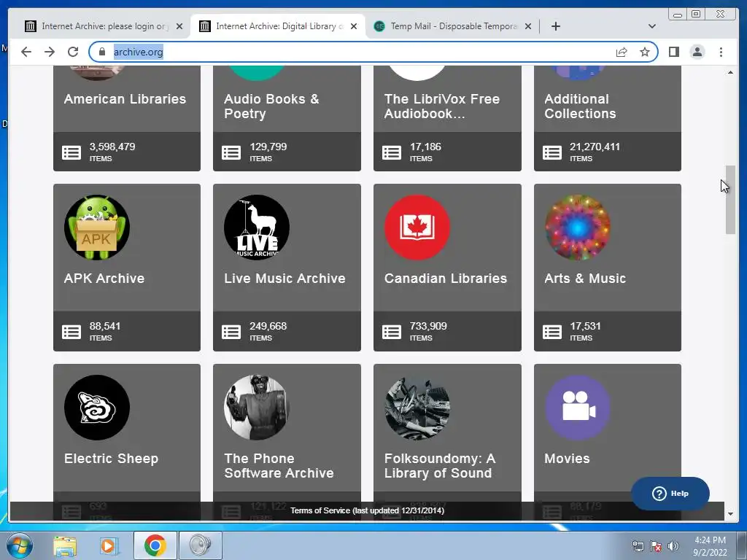Click the Movies collection title
This screenshot has height=560, width=747.
[x=567, y=459]
